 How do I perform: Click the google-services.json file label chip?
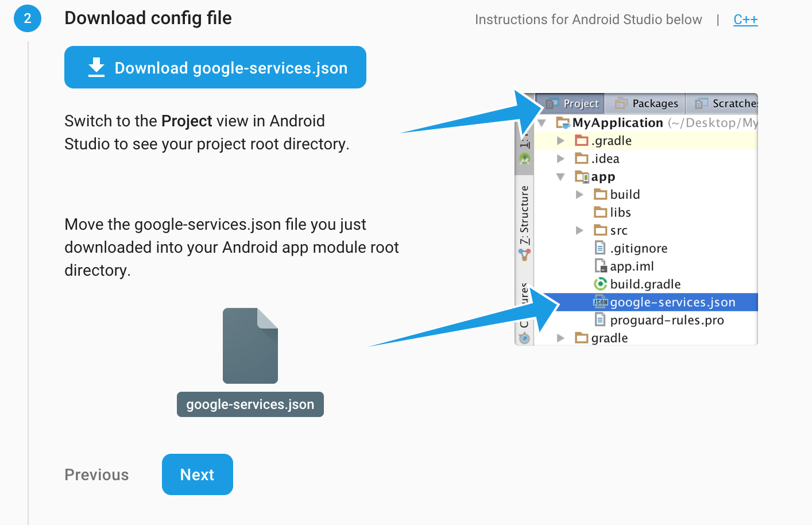pos(250,404)
